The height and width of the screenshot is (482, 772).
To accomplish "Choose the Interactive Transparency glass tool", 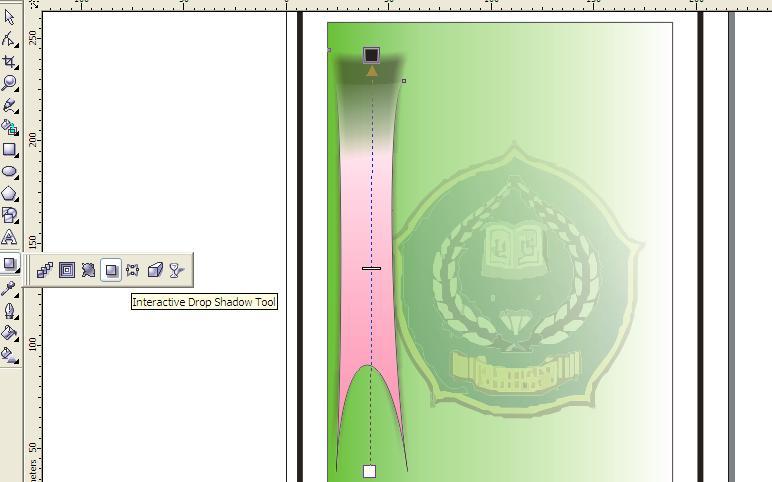I will click(x=176, y=270).
